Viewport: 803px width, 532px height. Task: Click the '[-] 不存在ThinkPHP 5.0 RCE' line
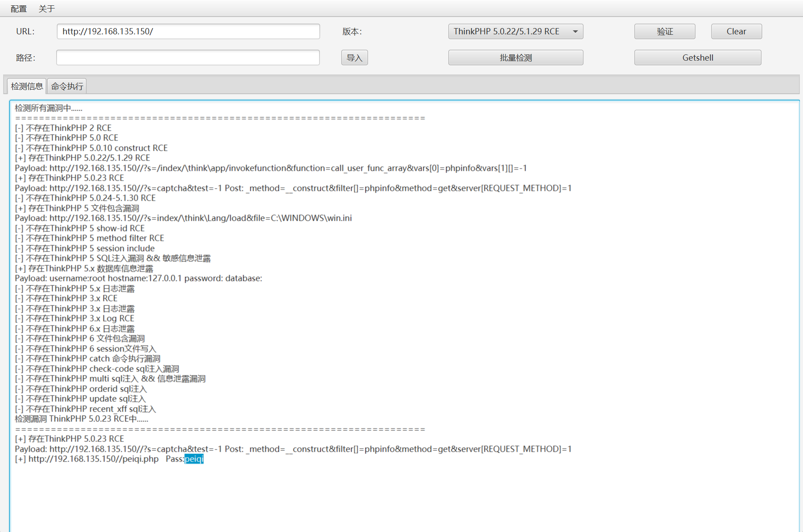click(x=66, y=138)
